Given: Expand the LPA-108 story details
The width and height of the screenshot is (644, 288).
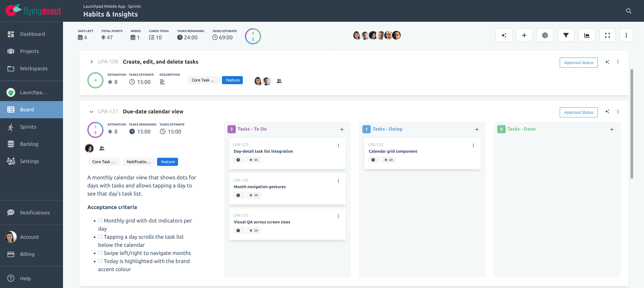Looking at the screenshot, I should (x=92, y=62).
